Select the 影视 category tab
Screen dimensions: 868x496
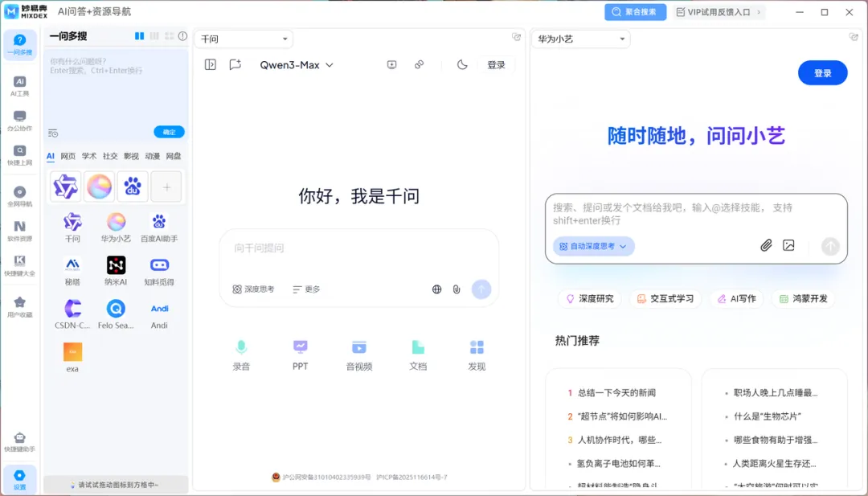(x=131, y=156)
